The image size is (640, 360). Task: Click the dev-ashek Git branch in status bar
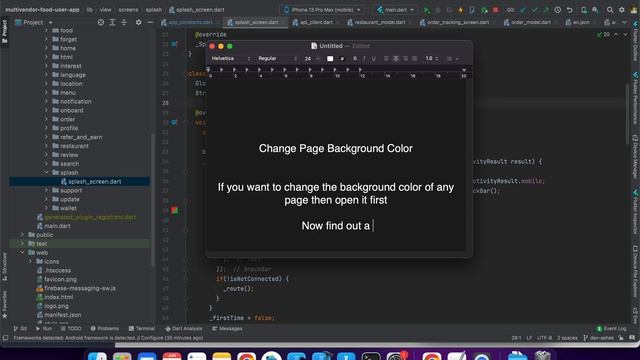click(x=599, y=338)
